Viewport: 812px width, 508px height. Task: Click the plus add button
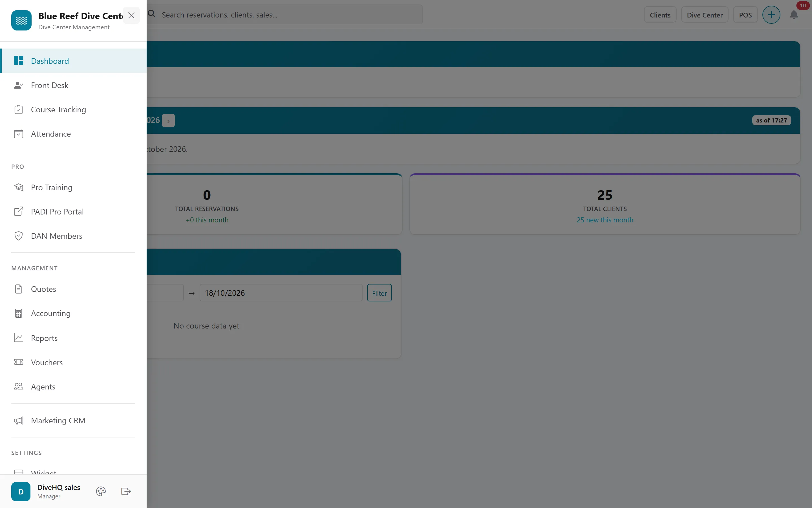tap(771, 15)
